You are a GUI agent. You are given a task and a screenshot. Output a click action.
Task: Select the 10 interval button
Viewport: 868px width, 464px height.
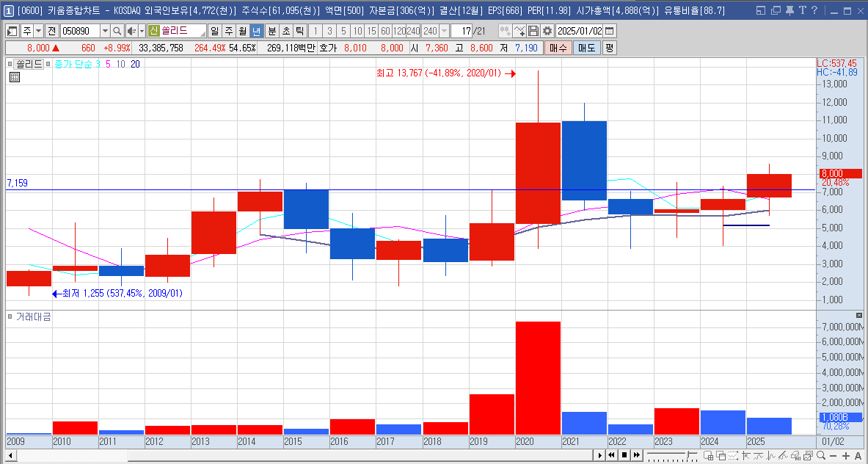(357, 31)
